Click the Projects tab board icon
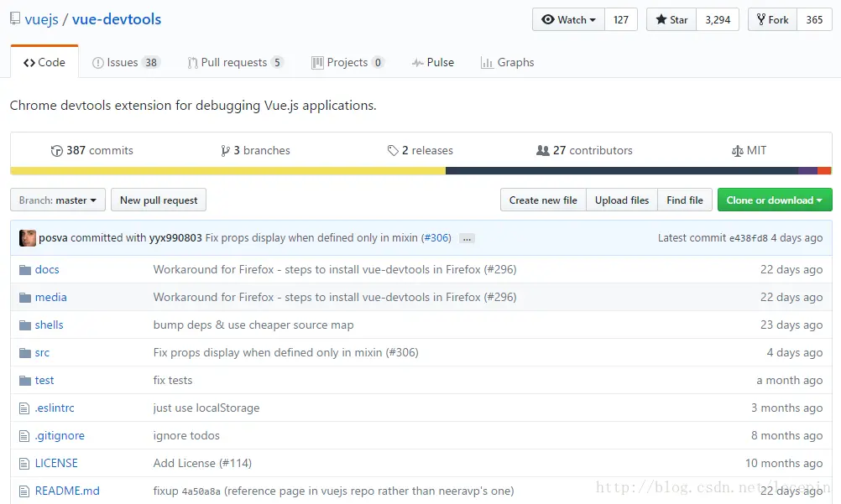The image size is (841, 504). tap(317, 63)
